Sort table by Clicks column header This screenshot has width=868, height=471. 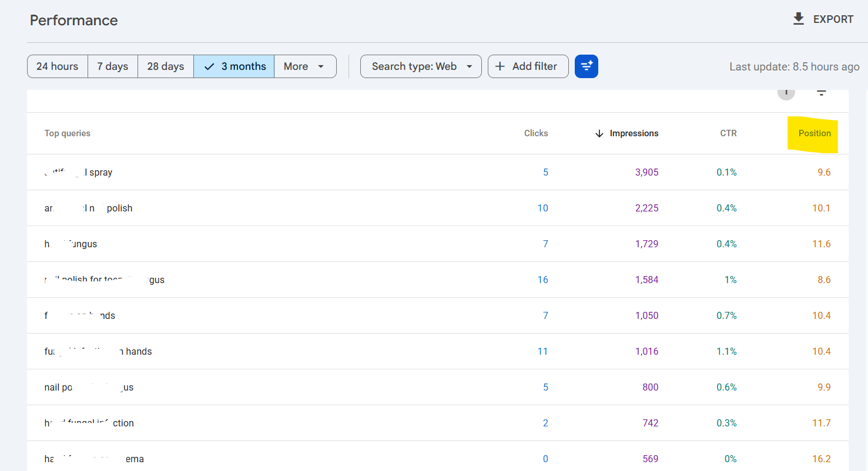click(536, 133)
